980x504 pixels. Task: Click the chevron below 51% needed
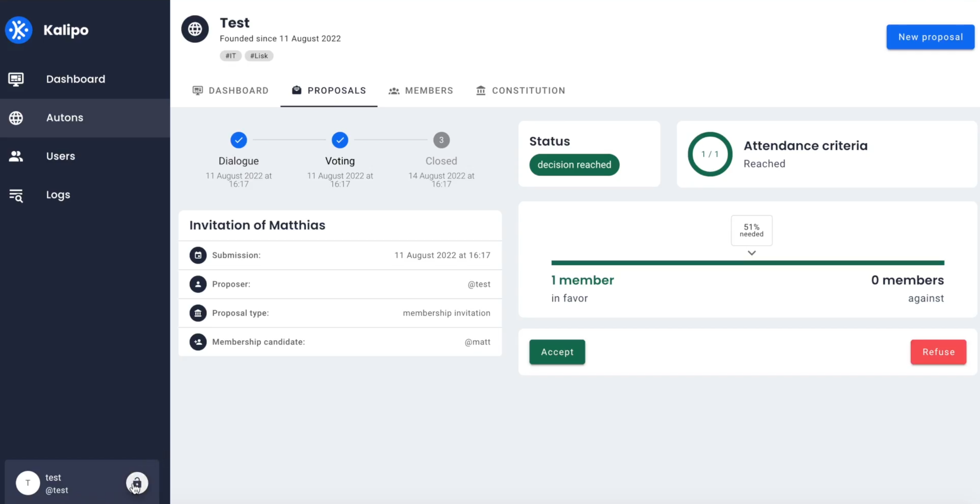click(751, 253)
